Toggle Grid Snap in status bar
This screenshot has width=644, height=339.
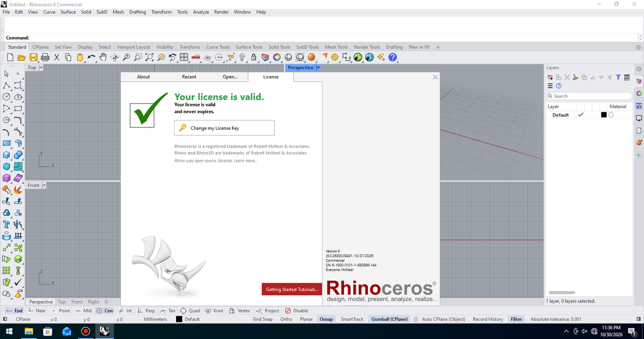(x=263, y=319)
